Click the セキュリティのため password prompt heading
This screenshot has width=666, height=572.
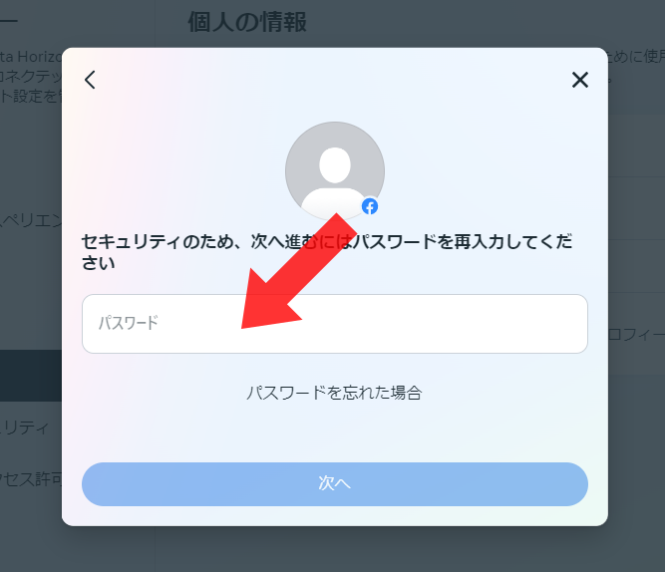(x=327, y=252)
